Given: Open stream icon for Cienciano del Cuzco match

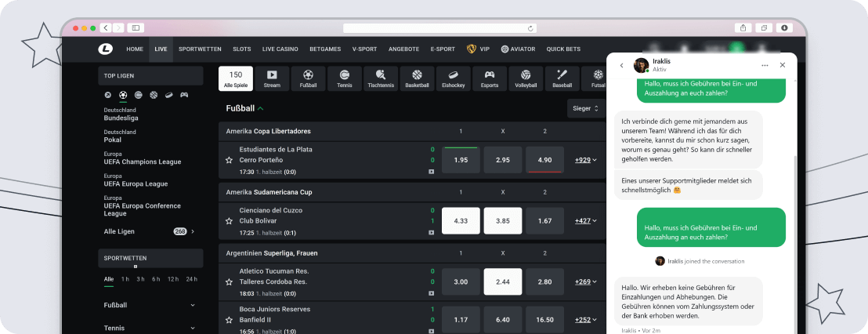Looking at the screenshot, I should tap(431, 233).
